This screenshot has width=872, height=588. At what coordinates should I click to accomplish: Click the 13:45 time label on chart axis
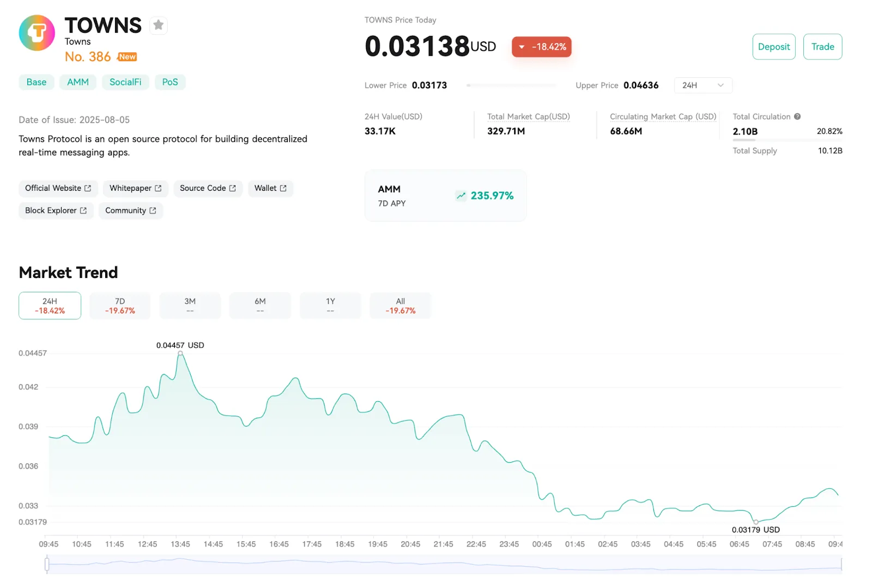point(180,544)
